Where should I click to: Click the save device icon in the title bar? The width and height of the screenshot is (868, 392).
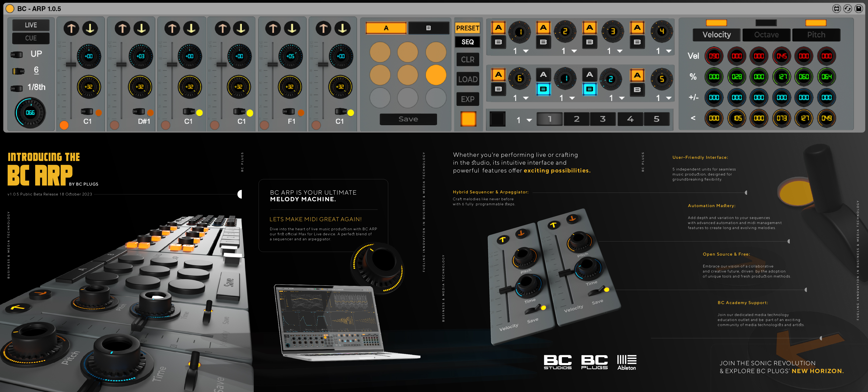pyautogui.click(x=859, y=9)
